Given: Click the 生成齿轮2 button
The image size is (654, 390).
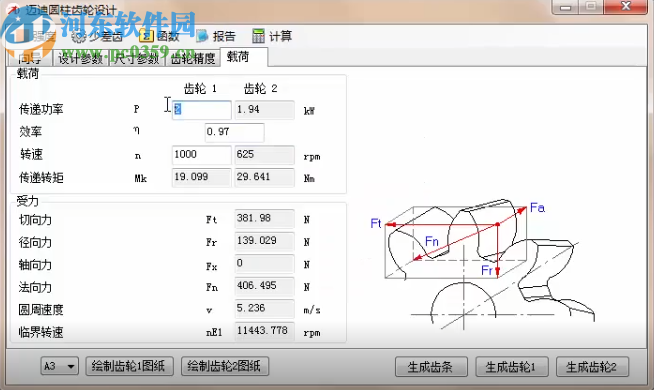Looking at the screenshot, I should pos(592,367).
